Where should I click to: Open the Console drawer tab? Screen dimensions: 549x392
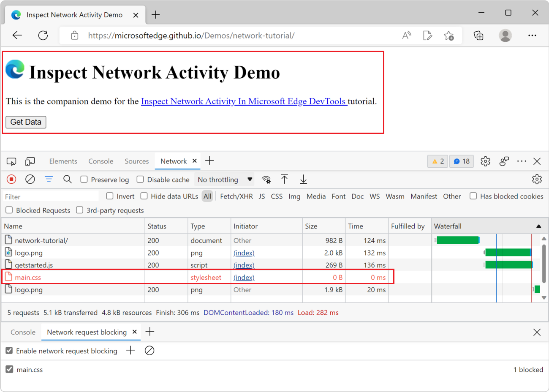coord(23,332)
